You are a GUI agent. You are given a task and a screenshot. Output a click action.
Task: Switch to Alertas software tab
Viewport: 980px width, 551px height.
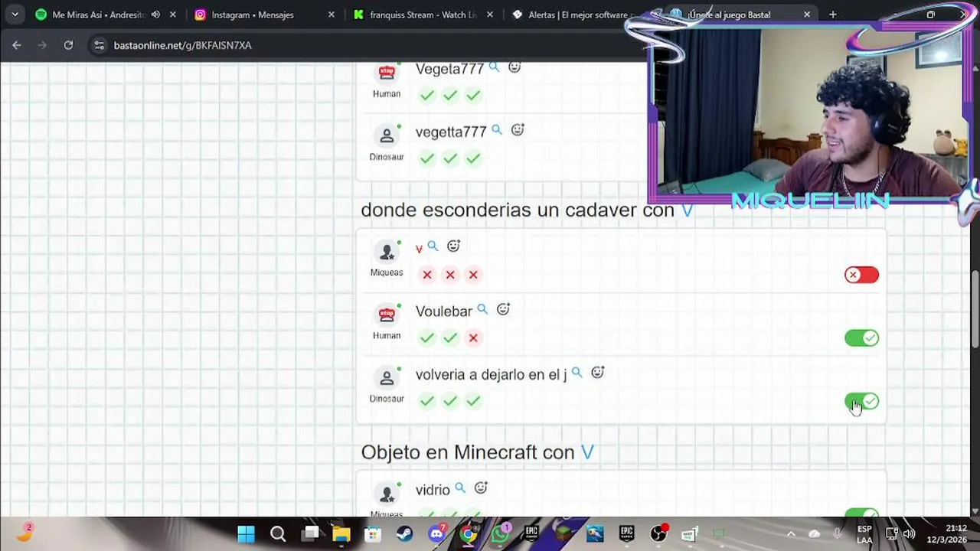(x=578, y=15)
